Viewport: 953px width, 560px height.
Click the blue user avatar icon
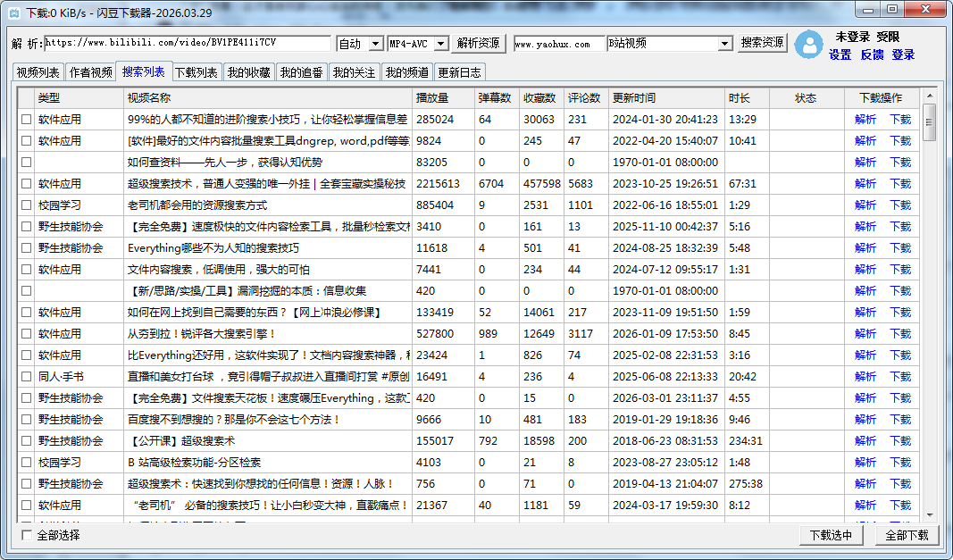[x=809, y=45]
